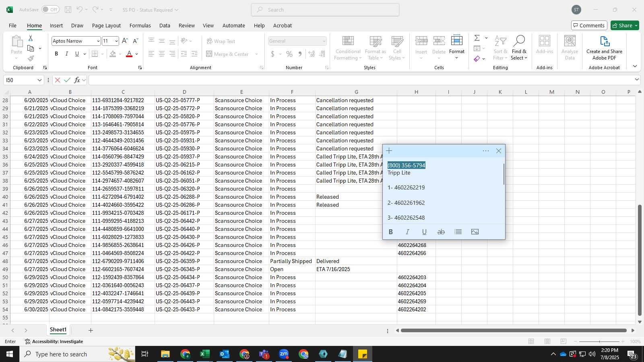Click Create and Share Adobe PDF
This screenshot has height=362, width=644.
[x=604, y=47]
